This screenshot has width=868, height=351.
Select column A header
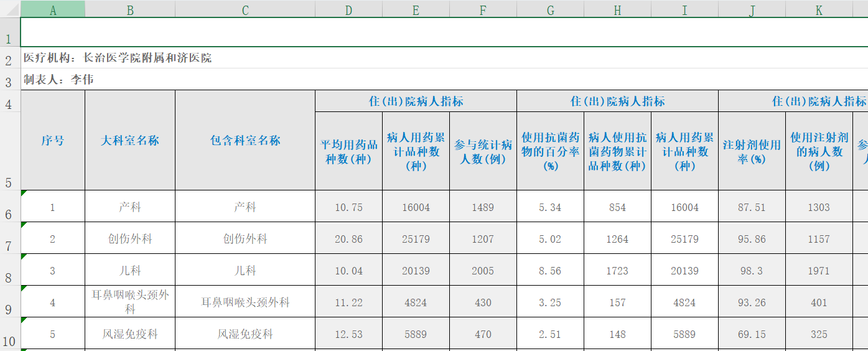(x=52, y=9)
